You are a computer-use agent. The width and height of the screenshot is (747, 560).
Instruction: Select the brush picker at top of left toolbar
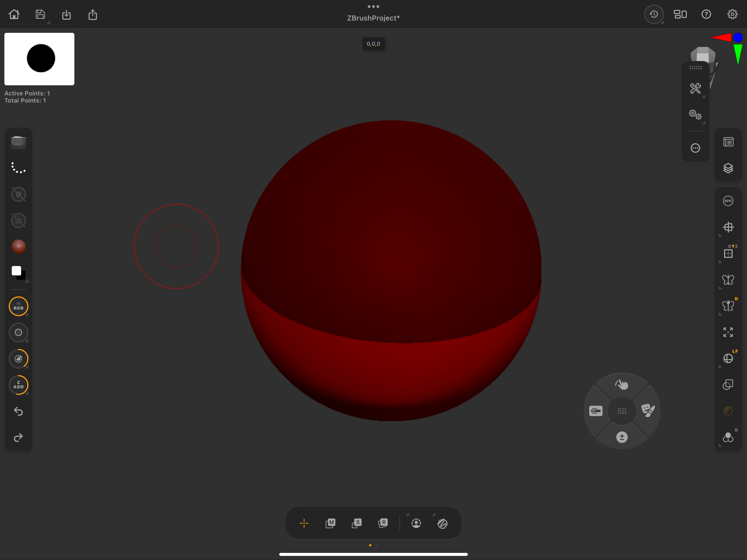(19, 142)
